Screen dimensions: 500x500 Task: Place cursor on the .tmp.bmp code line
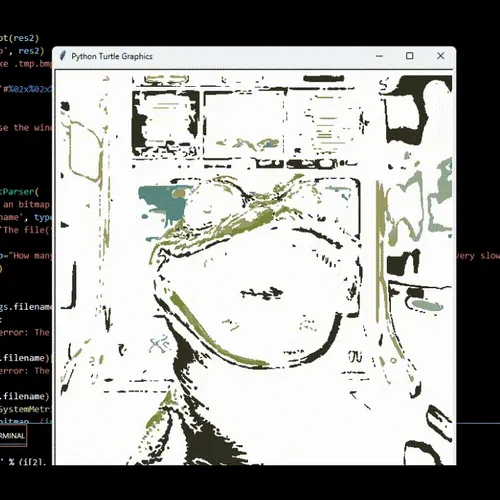tap(26, 64)
